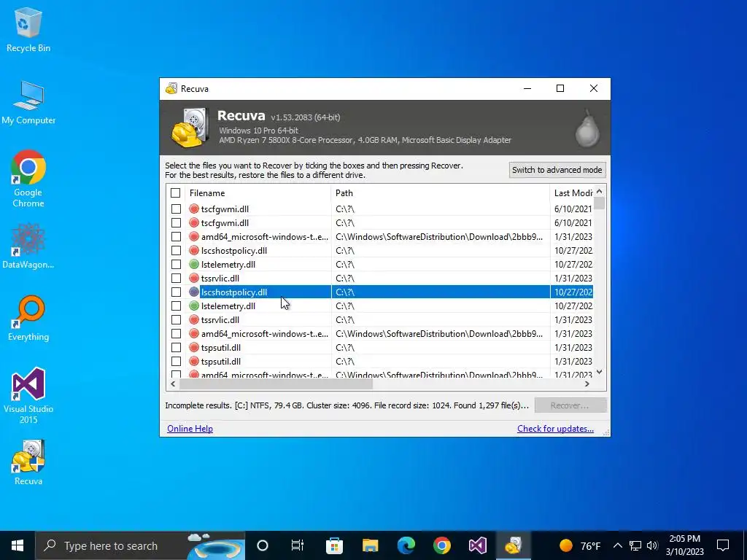Open the DataWagon desktop shortcut

point(28,246)
